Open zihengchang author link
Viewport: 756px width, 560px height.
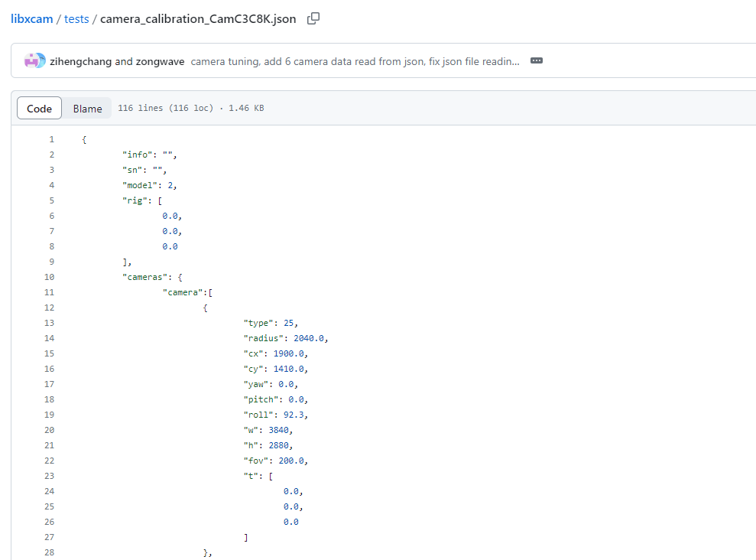pos(80,61)
